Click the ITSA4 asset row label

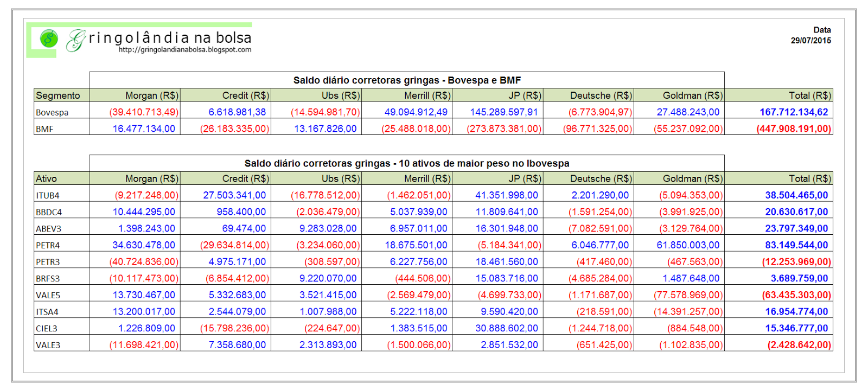[x=47, y=312]
